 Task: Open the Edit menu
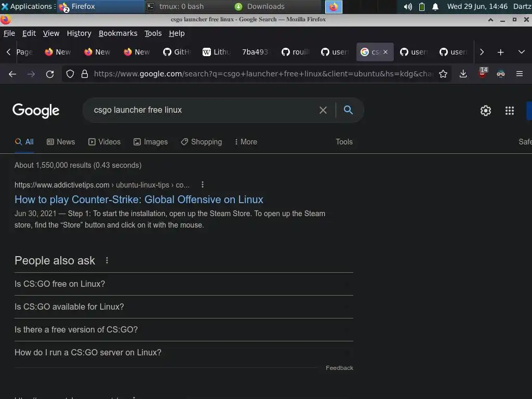(x=29, y=33)
